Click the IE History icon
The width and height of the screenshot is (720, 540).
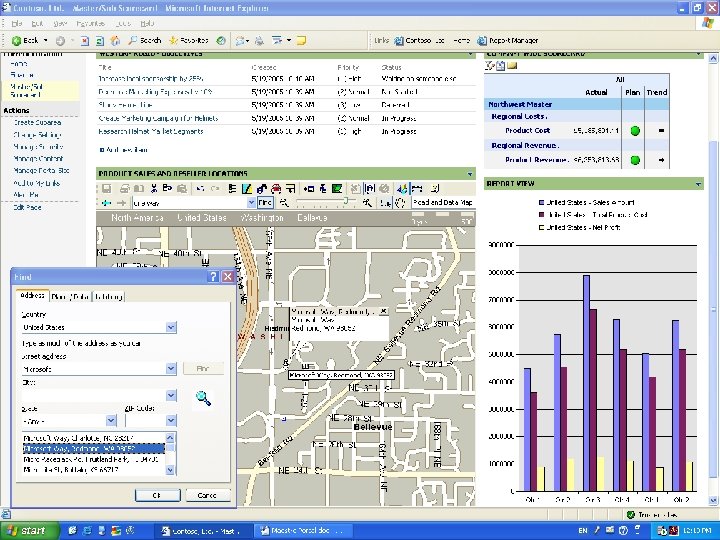[x=221, y=40]
